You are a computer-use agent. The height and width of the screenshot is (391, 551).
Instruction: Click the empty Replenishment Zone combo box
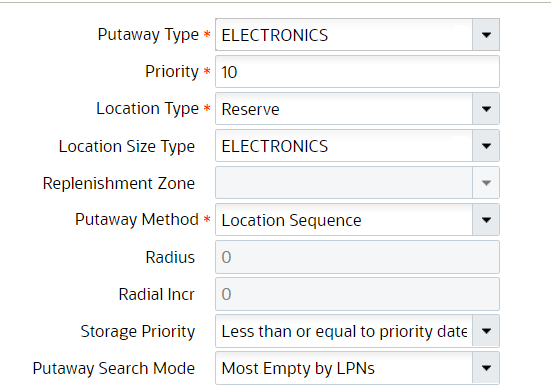[x=344, y=183]
